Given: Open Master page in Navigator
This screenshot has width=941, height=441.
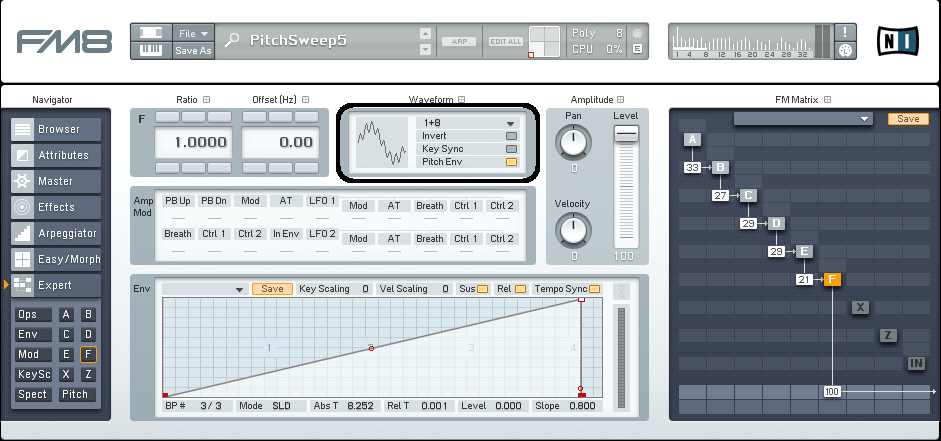Looking at the screenshot, I should coord(56,181).
